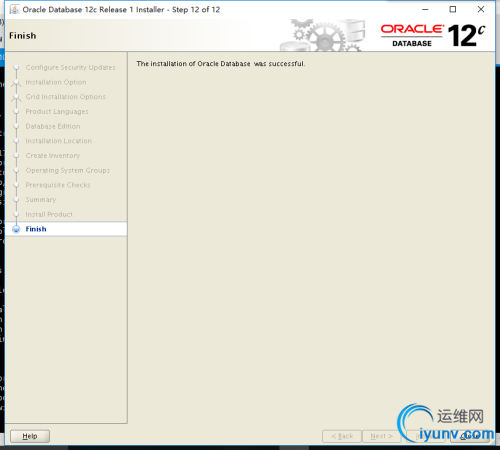
Task: Select Product Languages step
Action: pos(57,112)
